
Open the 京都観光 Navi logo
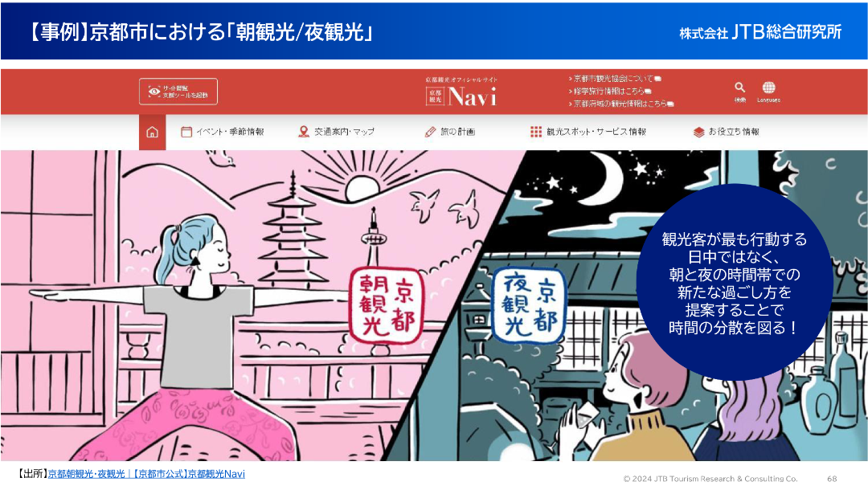(x=461, y=92)
